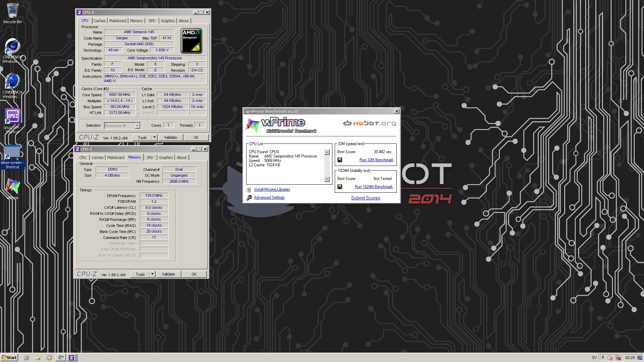Open Graphics tab in lower CPU-Z window
644x362 pixels.
click(x=166, y=158)
